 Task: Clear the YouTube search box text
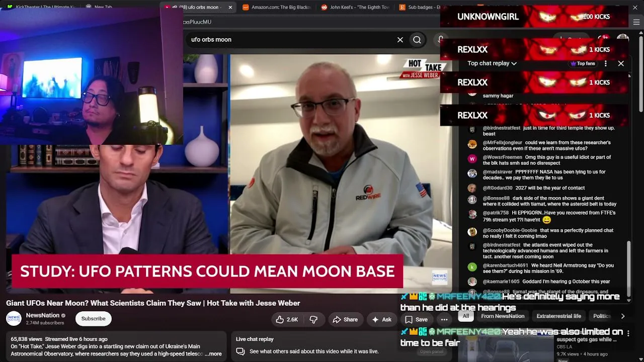400,40
